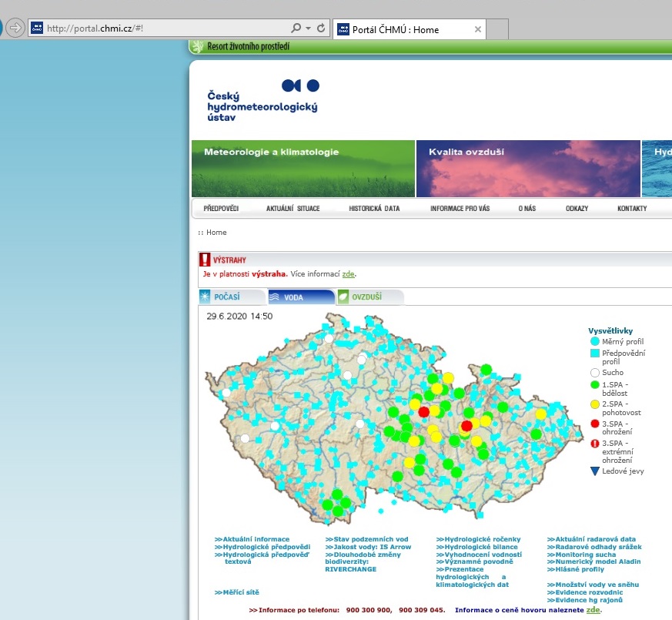Switch to the Voda tab
Viewport: 672px width, 620px height.
[x=300, y=297]
